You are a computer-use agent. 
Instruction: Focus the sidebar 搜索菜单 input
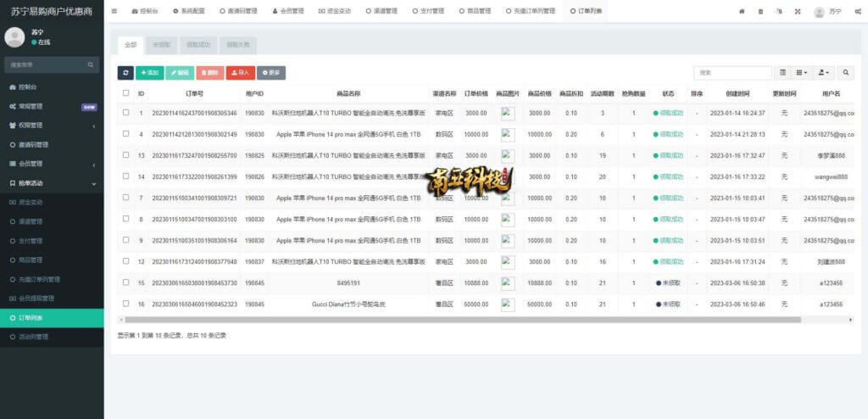pos(46,64)
